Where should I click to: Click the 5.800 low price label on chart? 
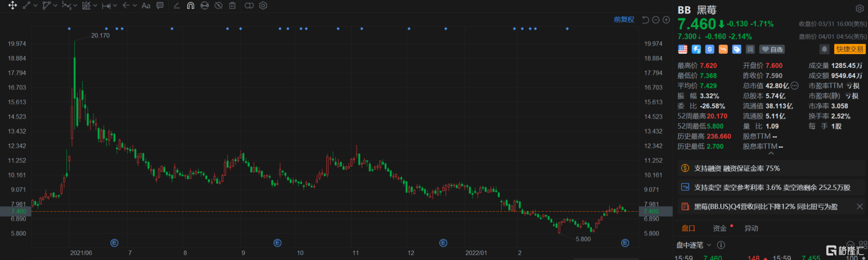[x=583, y=239]
